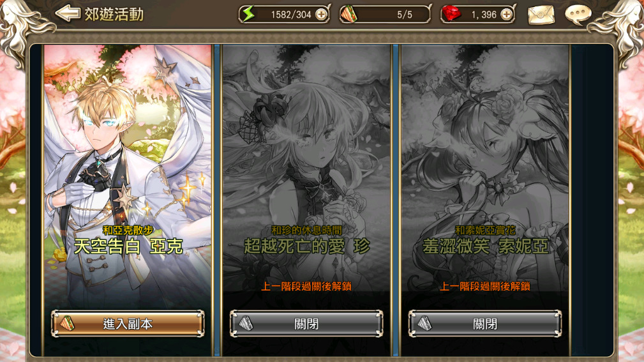Screen dimensions: 644x362
Task: Click the green lightning energy icon
Action: [248, 15]
